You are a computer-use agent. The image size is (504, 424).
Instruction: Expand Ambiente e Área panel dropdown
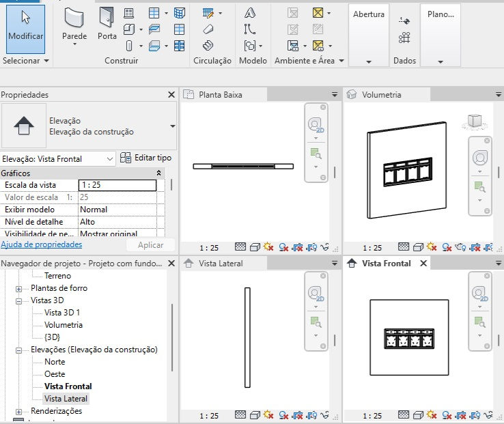click(x=341, y=61)
